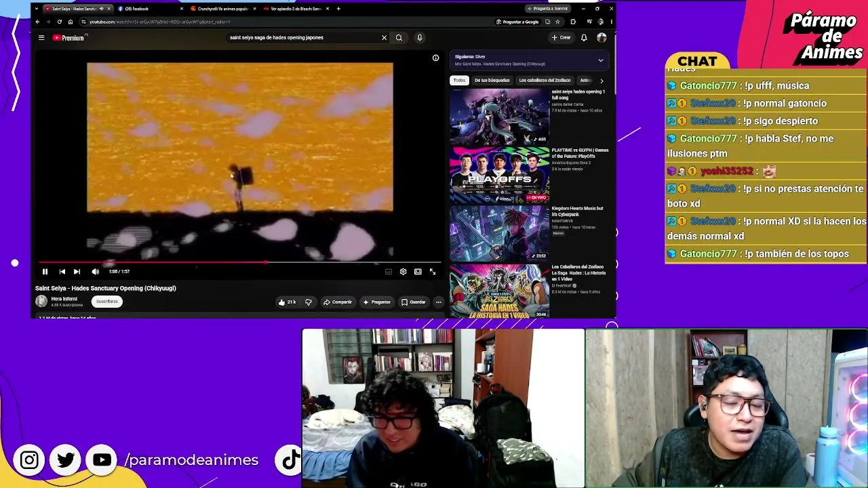Open YouTube notifications bell
Image resolution: width=868 pixels, height=488 pixels.
[583, 38]
